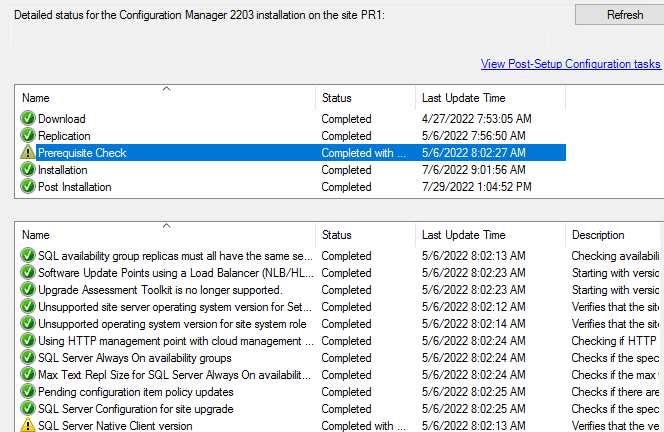Select the Installation phase row
Viewport: 664px width, 432px height.
pos(293,169)
